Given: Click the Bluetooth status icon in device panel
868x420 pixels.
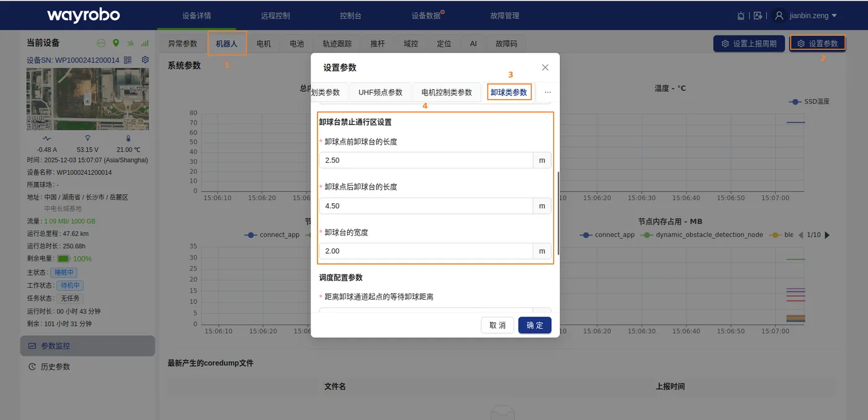Looking at the screenshot, I should (130, 43).
